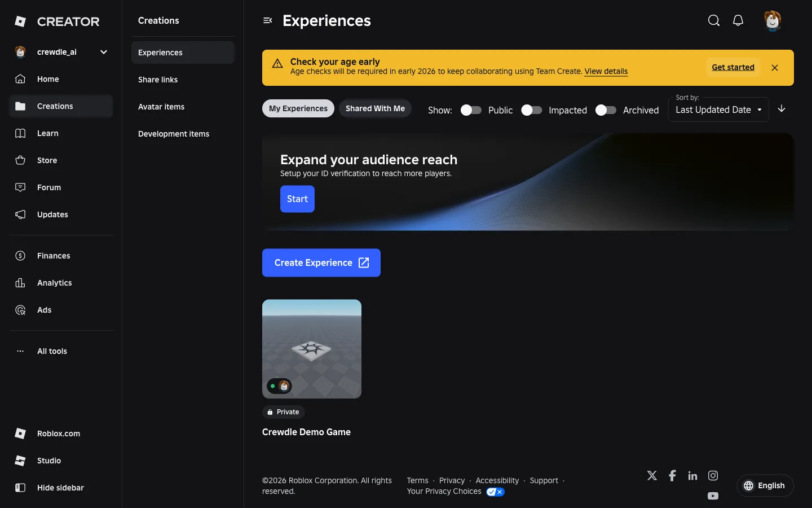
Task: Select Avatar items in Creations menu
Action: point(183,107)
